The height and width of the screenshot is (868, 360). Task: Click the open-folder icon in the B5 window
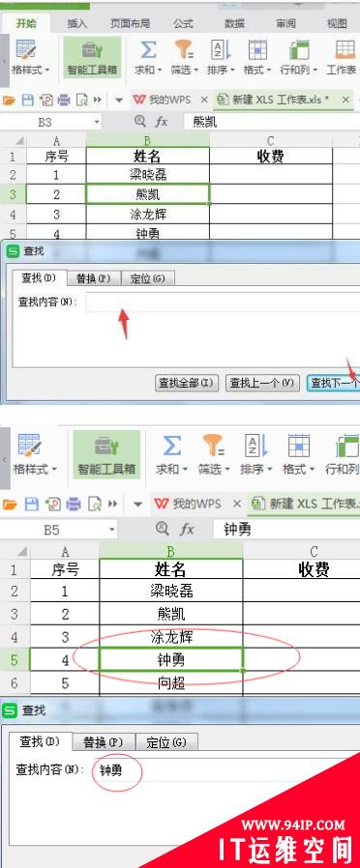pos(10,504)
